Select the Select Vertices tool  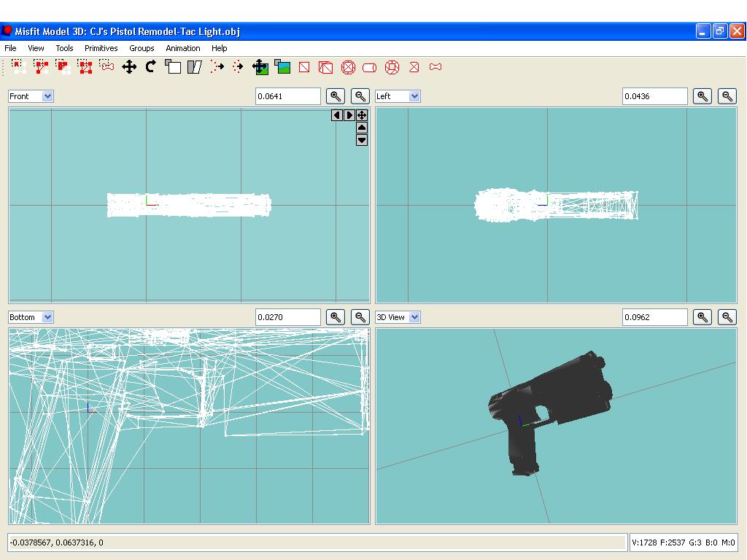[18, 67]
